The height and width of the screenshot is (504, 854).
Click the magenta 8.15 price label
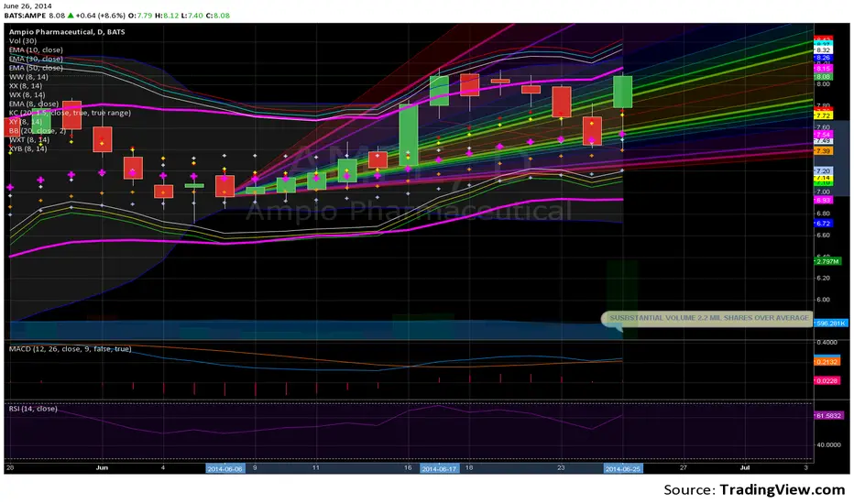click(823, 69)
